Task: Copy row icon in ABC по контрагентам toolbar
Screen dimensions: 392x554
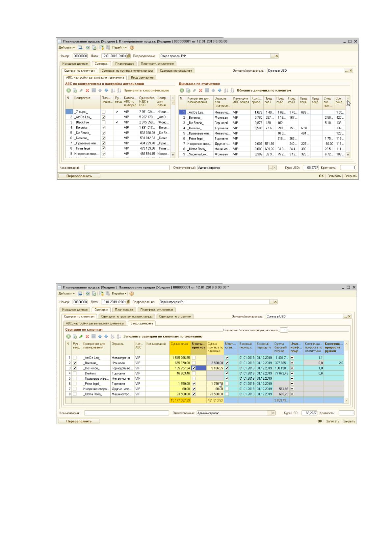Action: coord(75,90)
